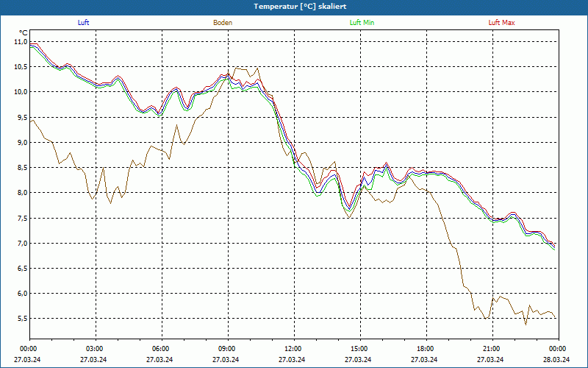588x368 pixels.
Task: Click the 15:00 time axis label
Action: pos(360,349)
